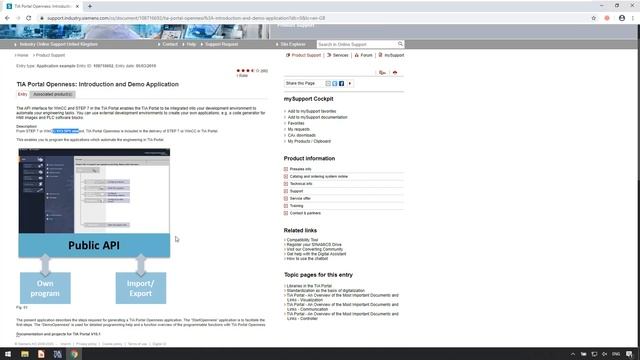Open Industry Online Support United Kingdom
Screen dimensions: 640x360
point(58,44)
